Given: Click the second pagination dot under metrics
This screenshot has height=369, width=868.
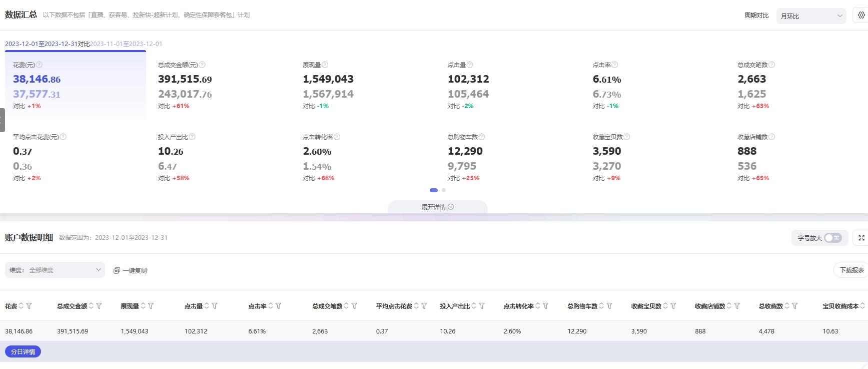Looking at the screenshot, I should [444, 190].
